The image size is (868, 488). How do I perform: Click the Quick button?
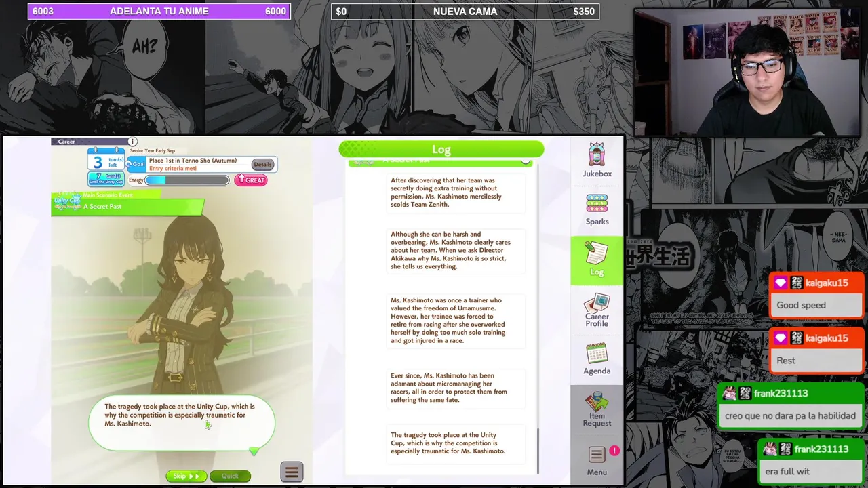pyautogui.click(x=230, y=476)
